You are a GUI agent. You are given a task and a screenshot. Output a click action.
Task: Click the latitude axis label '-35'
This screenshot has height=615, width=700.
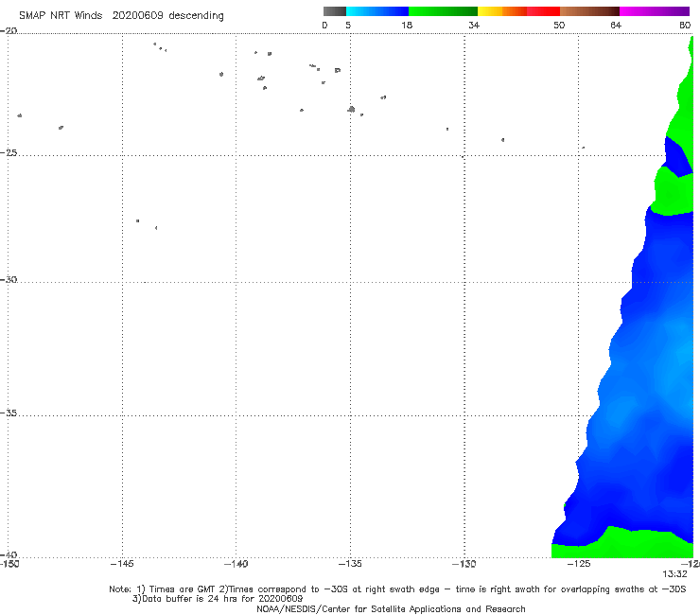coord(9,413)
